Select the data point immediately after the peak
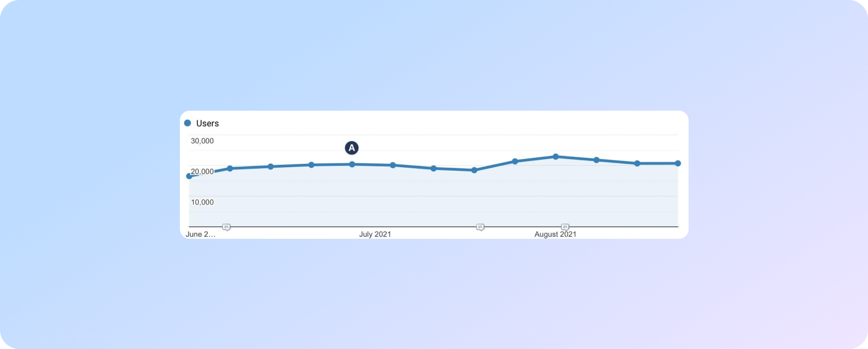Viewport: 868px width, 349px height. 596,160
